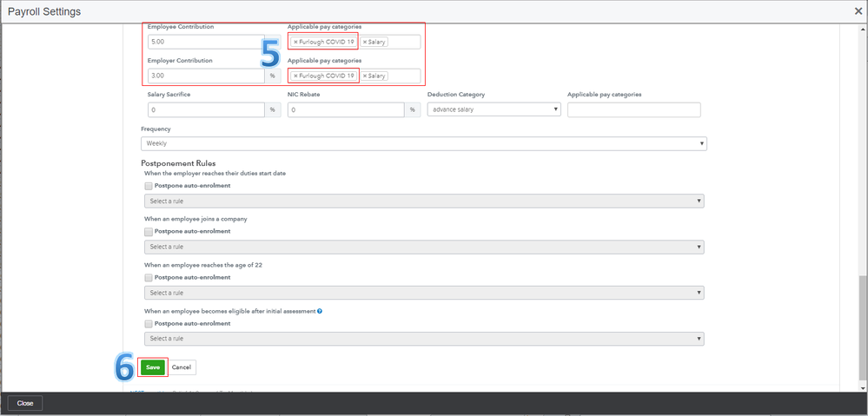This screenshot has width=868, height=416.
Task: Close the Payroll Settings dialog with the X
Action: point(858,11)
